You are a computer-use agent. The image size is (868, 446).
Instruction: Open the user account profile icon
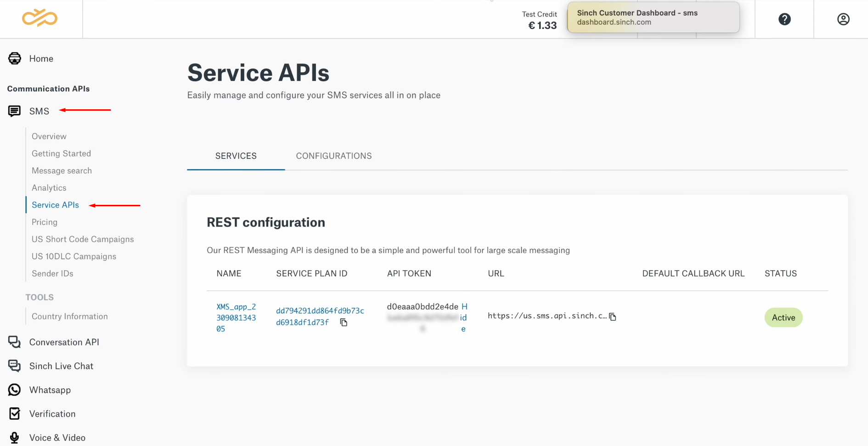pyautogui.click(x=843, y=19)
